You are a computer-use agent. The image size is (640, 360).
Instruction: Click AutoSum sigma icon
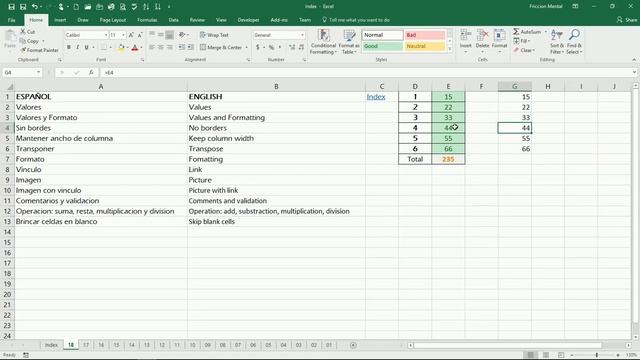[x=517, y=31]
